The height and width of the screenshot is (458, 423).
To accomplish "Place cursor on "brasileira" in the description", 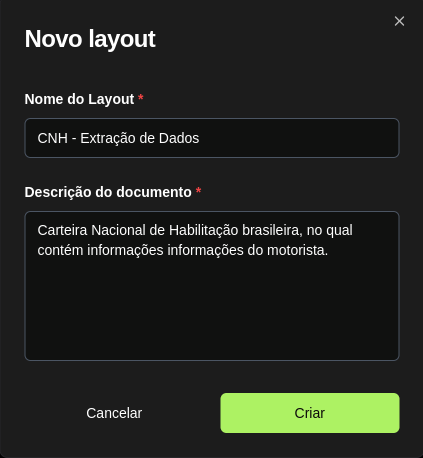I will (x=270, y=230).
